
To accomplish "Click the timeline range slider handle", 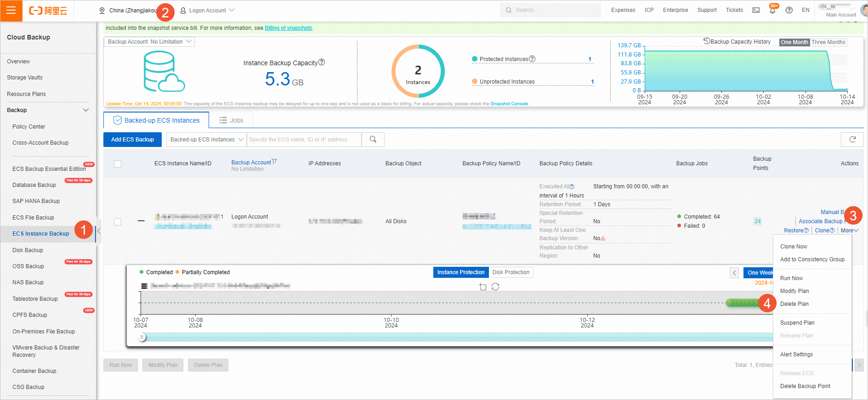I will 142,338.
